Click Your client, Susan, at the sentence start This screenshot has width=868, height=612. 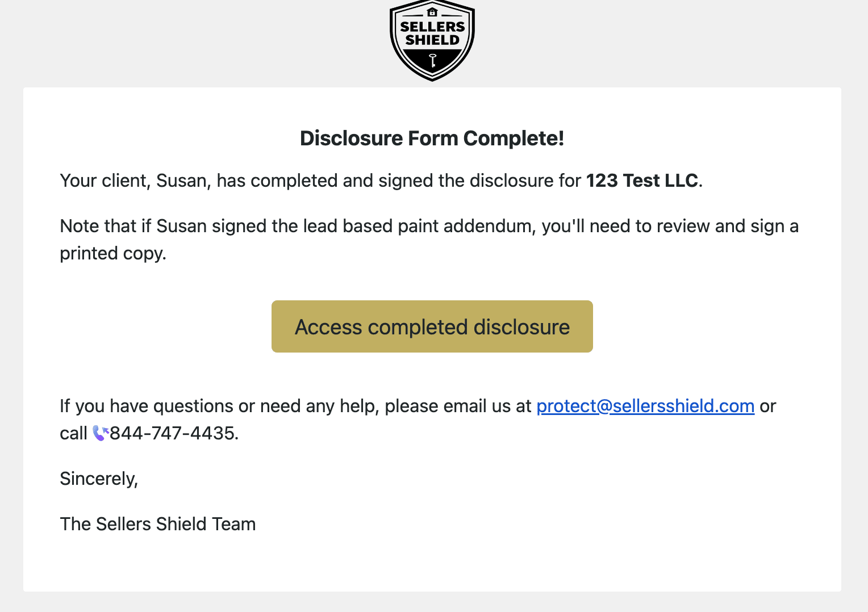pos(135,181)
